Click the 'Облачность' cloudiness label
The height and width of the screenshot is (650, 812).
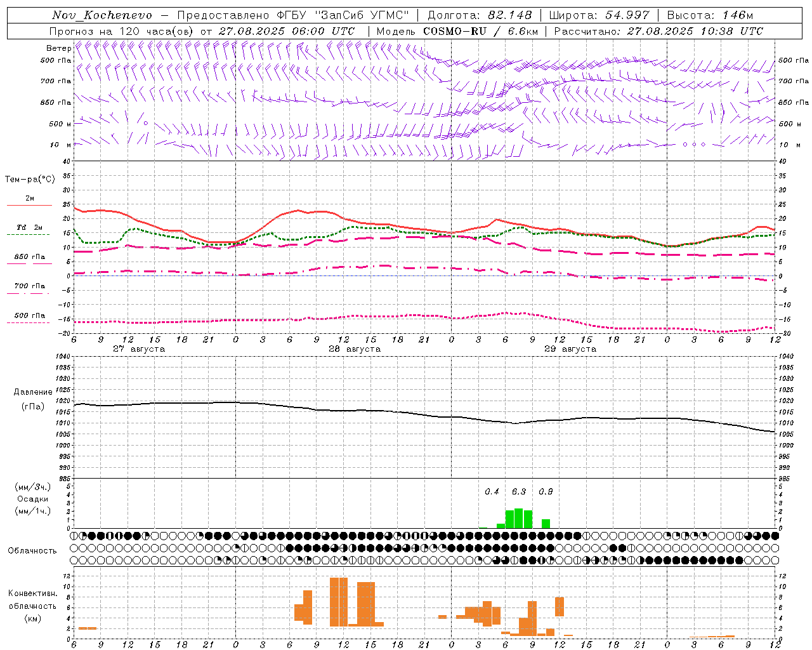click(32, 551)
